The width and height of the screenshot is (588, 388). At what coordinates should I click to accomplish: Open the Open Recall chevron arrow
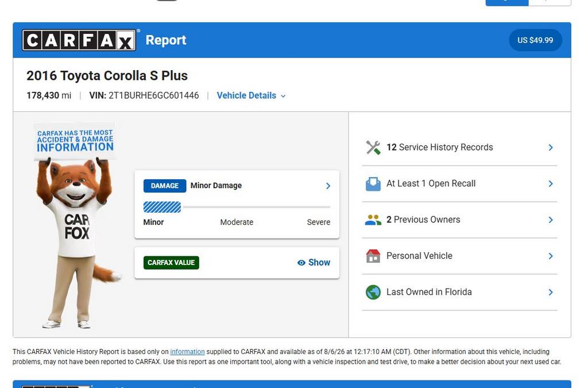[x=551, y=184]
